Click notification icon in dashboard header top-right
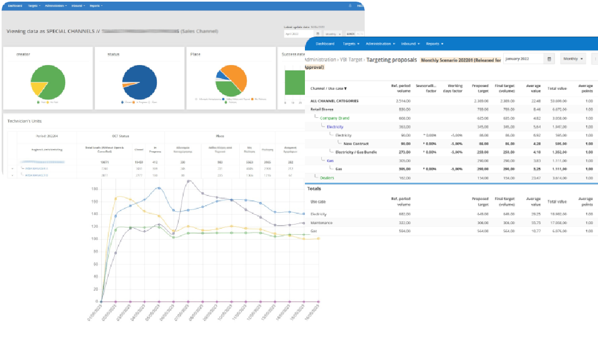598x364 pixels. click(350, 5)
